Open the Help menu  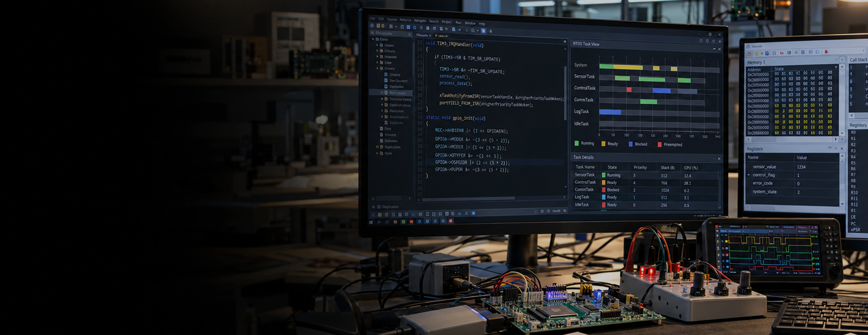[482, 24]
